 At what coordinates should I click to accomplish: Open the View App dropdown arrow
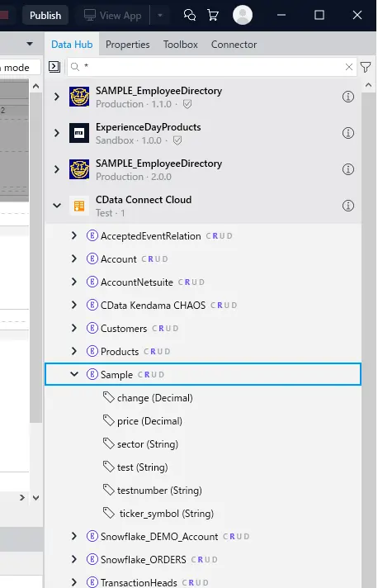point(160,16)
